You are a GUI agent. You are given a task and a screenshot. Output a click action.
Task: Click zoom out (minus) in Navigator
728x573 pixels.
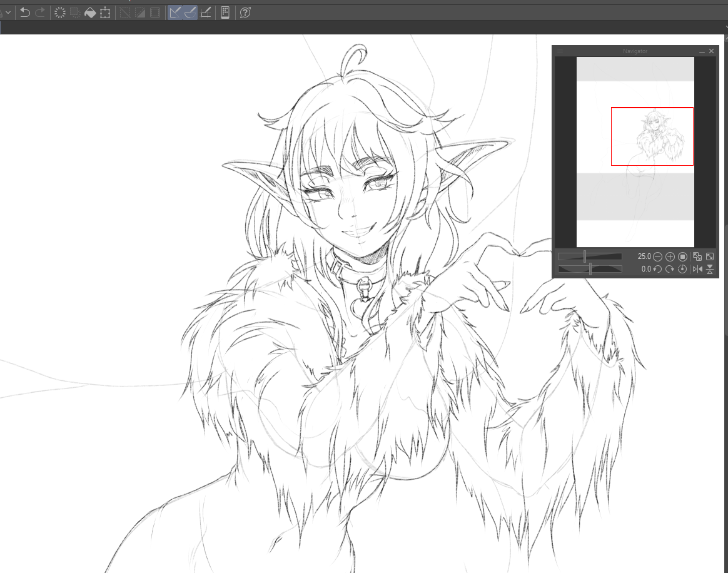(658, 256)
